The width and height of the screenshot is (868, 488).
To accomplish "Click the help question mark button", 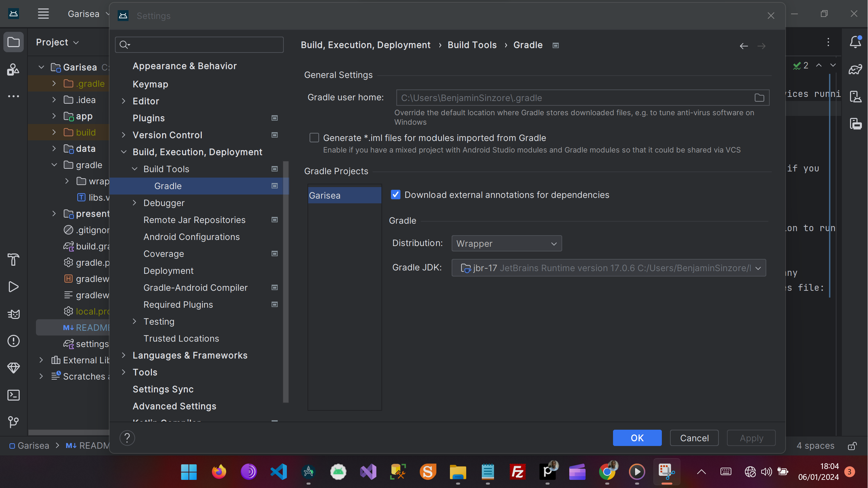I will (x=127, y=438).
